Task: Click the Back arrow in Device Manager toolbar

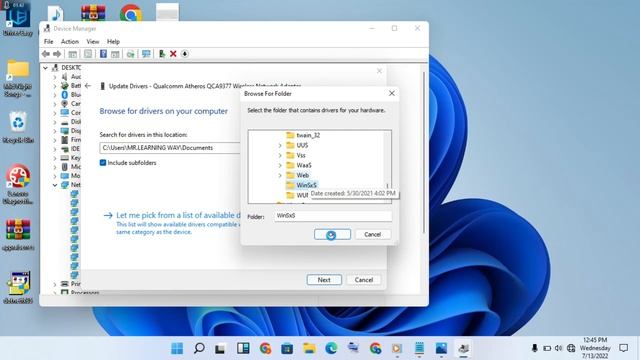Action: pyautogui.click(x=46, y=54)
